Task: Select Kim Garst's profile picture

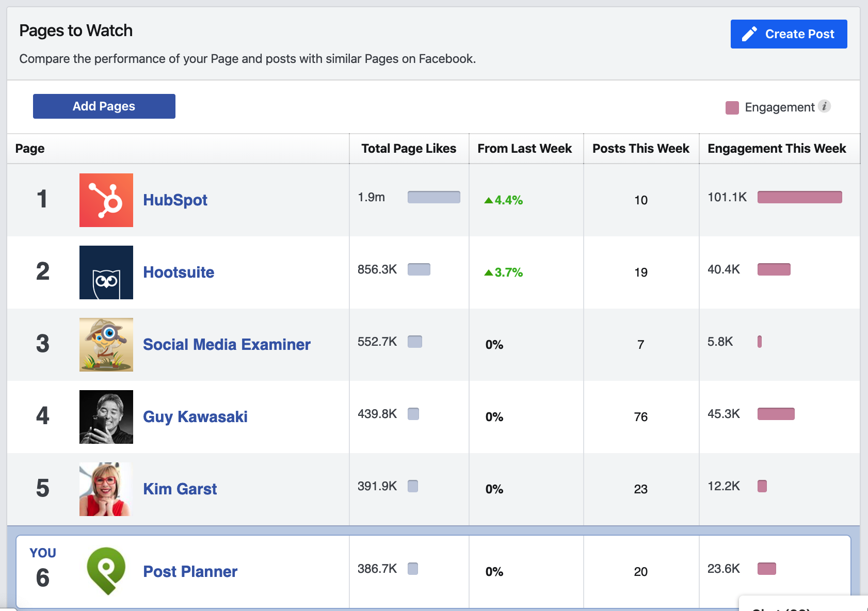Action: pyautogui.click(x=105, y=489)
